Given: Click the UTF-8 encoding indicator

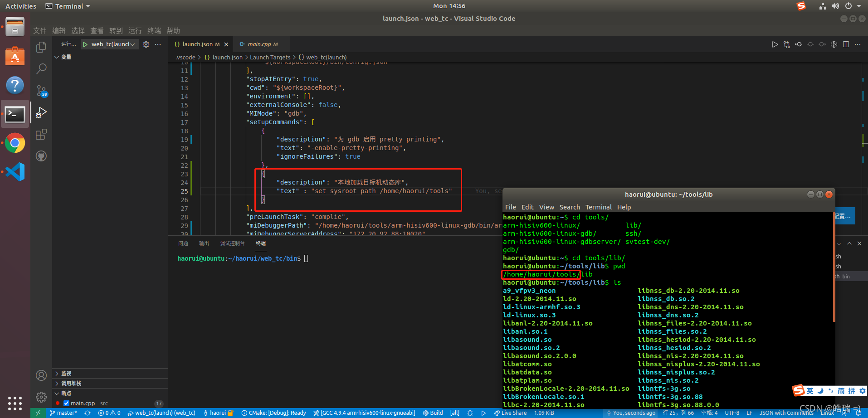Looking at the screenshot, I should point(732,413).
